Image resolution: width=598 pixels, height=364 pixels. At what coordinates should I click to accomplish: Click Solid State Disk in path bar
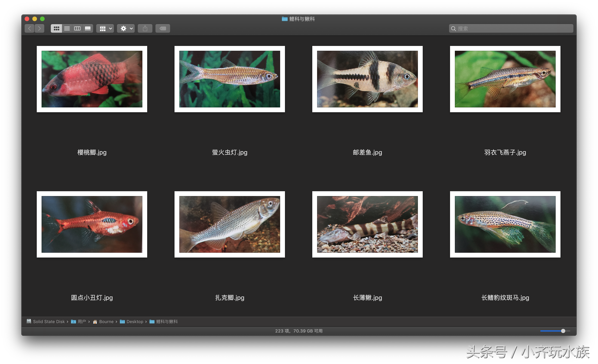46,322
